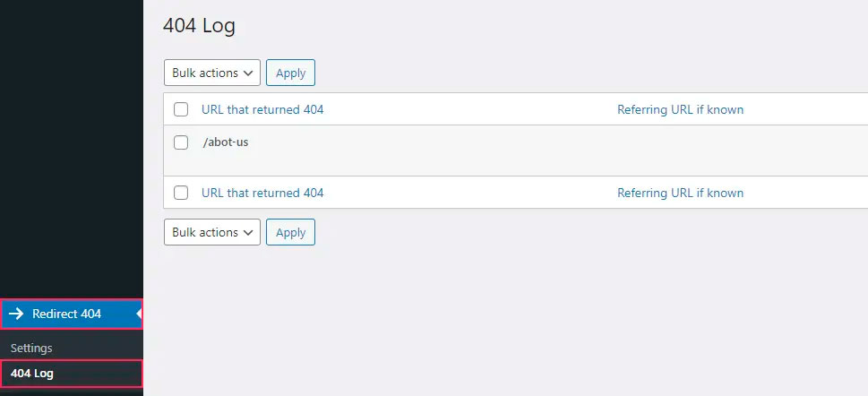868x396 pixels.
Task: Check the box for the /abot-us row
Action: click(181, 142)
